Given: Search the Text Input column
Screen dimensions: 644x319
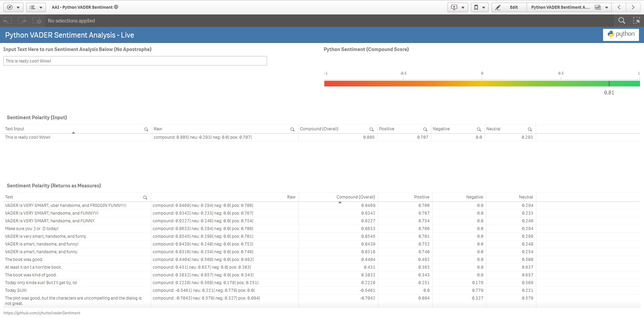Looking at the screenshot, I should [x=146, y=129].
